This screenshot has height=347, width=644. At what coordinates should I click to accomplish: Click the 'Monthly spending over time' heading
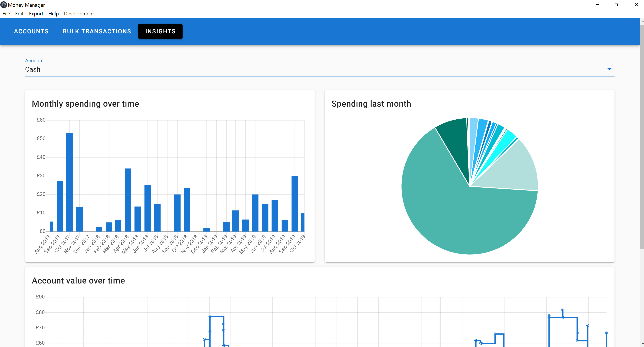coord(86,104)
